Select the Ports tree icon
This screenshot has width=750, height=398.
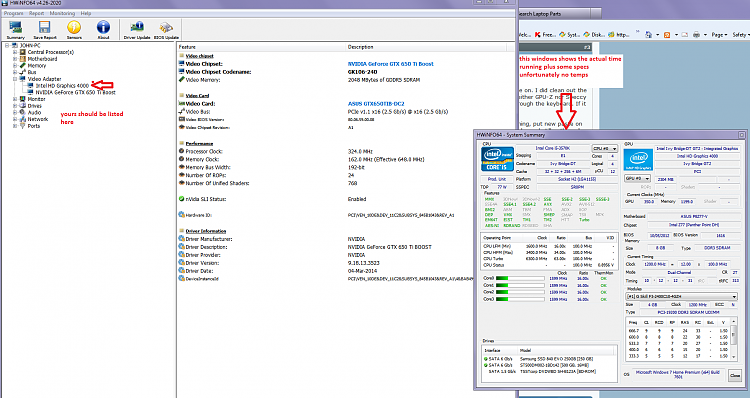[22, 126]
